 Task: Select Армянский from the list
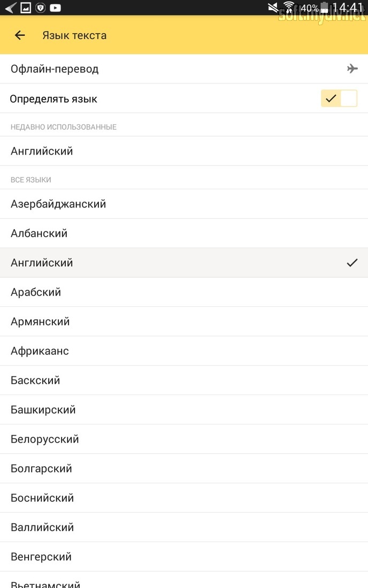pos(184,321)
